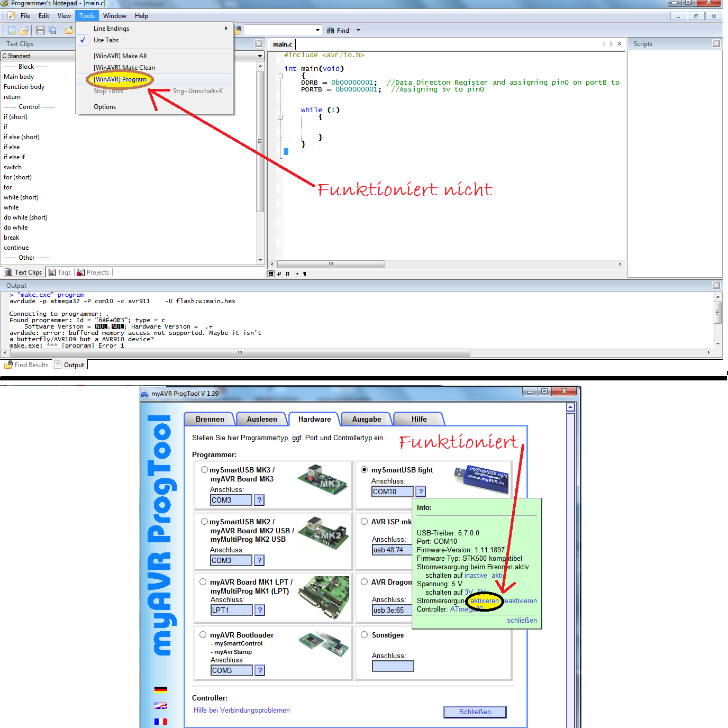This screenshot has height=728, width=728.
Task: Collapse the while loop fold marker
Action: pyautogui.click(x=280, y=117)
